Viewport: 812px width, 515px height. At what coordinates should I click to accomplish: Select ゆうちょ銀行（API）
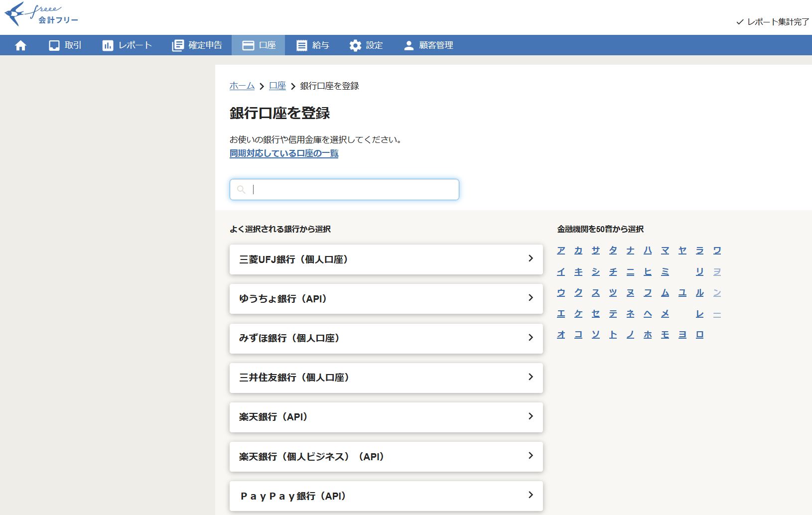(386, 299)
